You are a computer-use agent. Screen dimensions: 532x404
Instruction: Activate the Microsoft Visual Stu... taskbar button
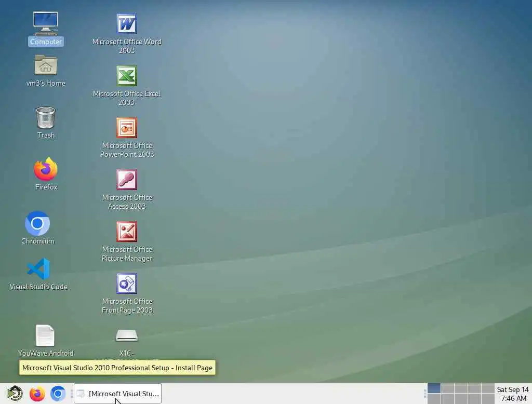coord(118,394)
